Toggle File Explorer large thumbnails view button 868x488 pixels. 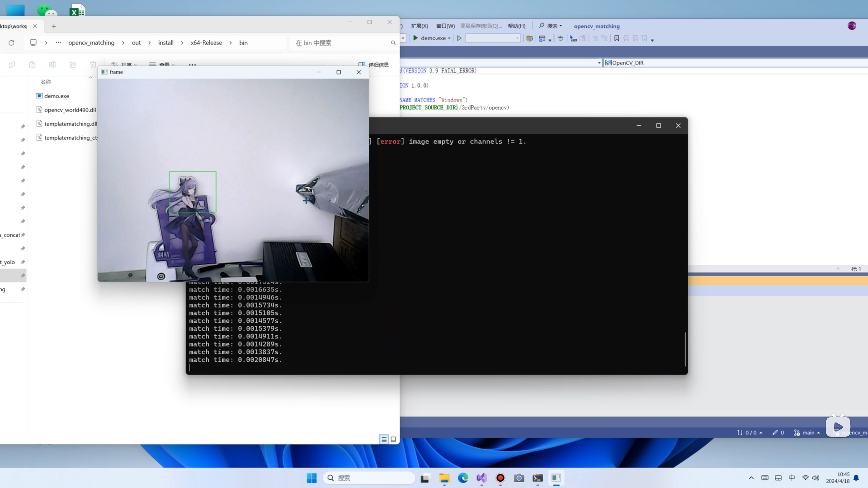393,439
